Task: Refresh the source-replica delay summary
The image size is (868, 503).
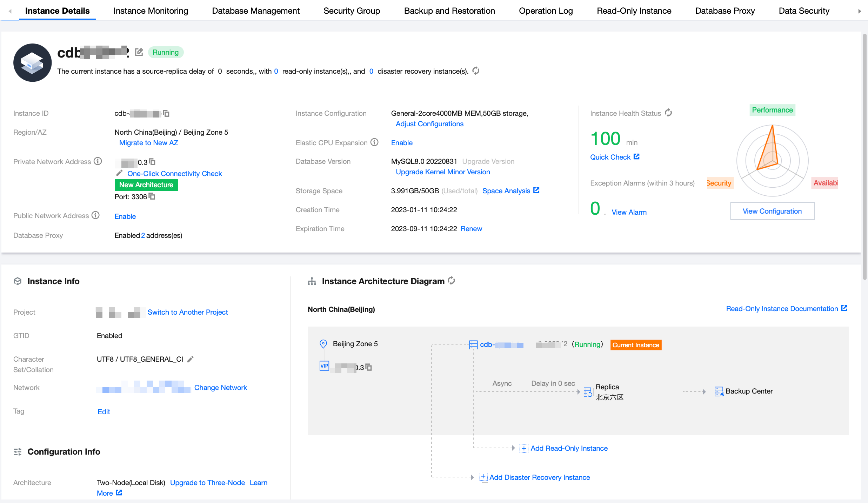Action: pos(476,71)
